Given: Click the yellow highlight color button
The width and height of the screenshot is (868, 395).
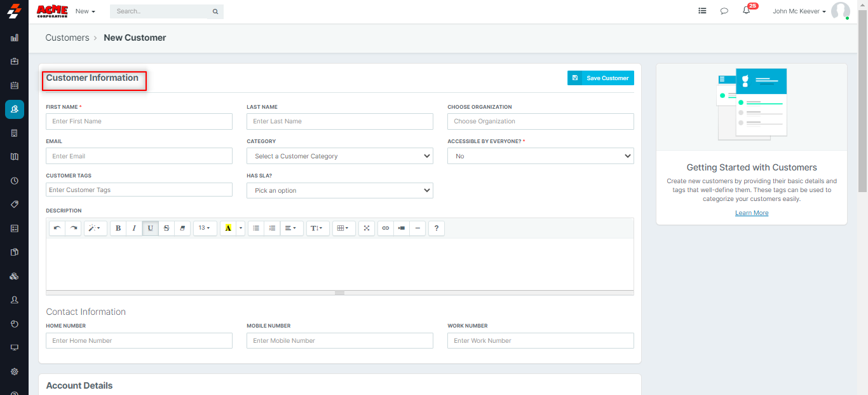Looking at the screenshot, I should pyautogui.click(x=228, y=228).
